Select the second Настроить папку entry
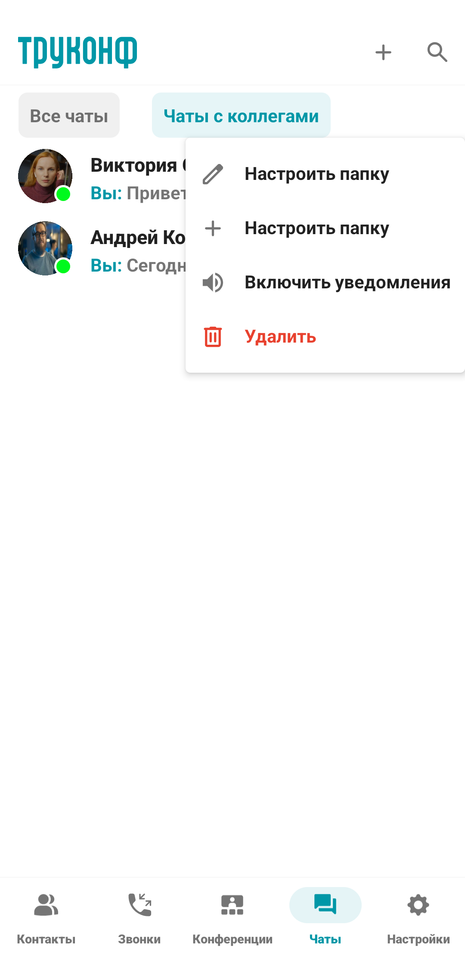 [325, 228]
